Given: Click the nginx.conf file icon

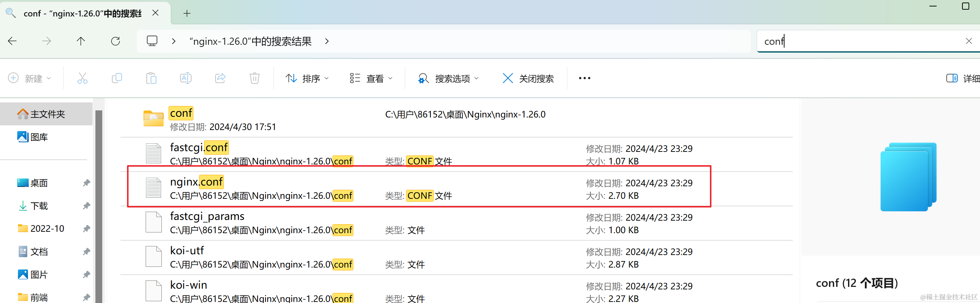Looking at the screenshot, I should [x=154, y=188].
